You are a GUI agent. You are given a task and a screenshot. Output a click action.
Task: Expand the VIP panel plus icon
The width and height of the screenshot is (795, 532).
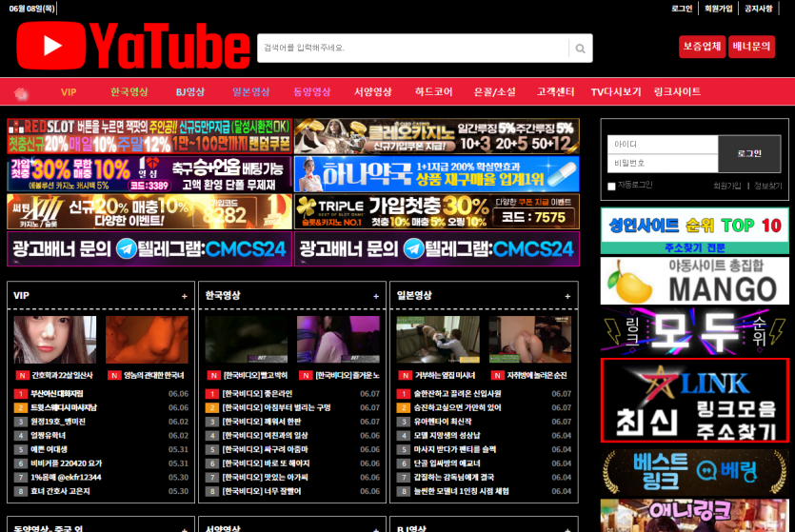pos(185,296)
